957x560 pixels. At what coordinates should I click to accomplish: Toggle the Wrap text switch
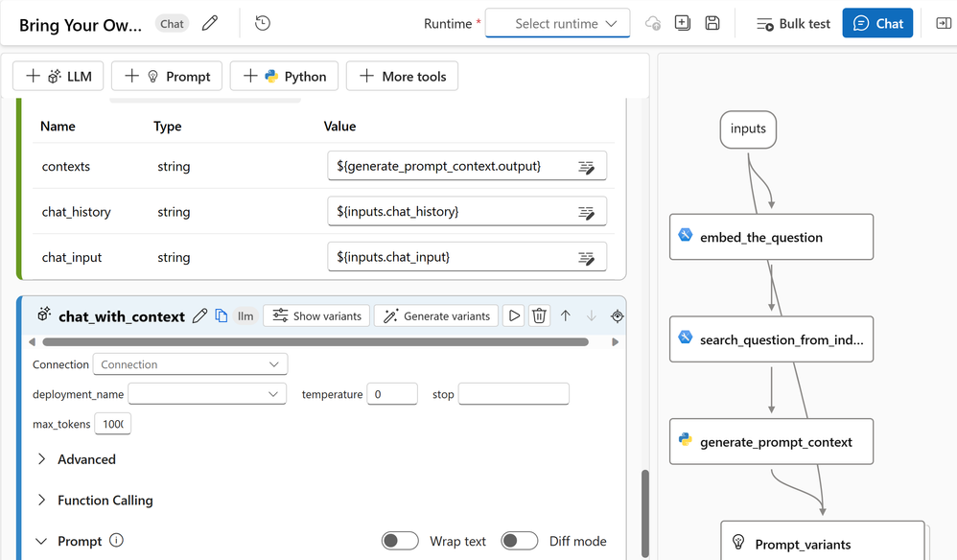point(400,541)
